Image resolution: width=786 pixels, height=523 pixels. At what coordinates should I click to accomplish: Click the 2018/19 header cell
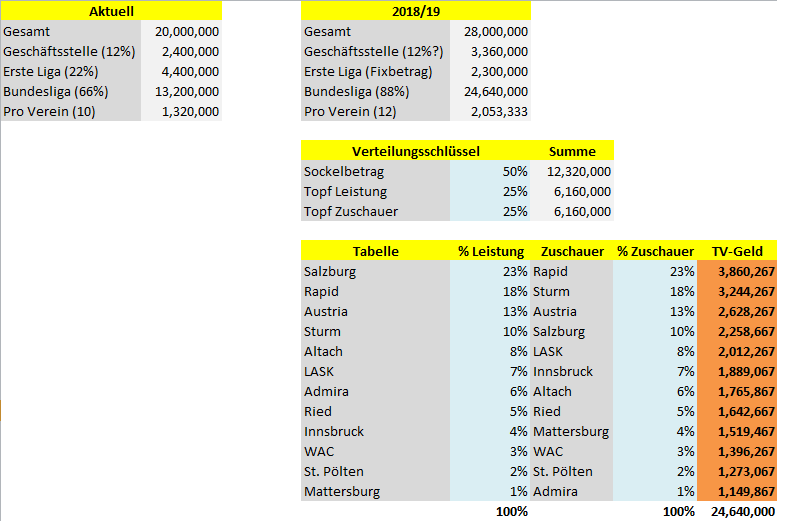(416, 11)
